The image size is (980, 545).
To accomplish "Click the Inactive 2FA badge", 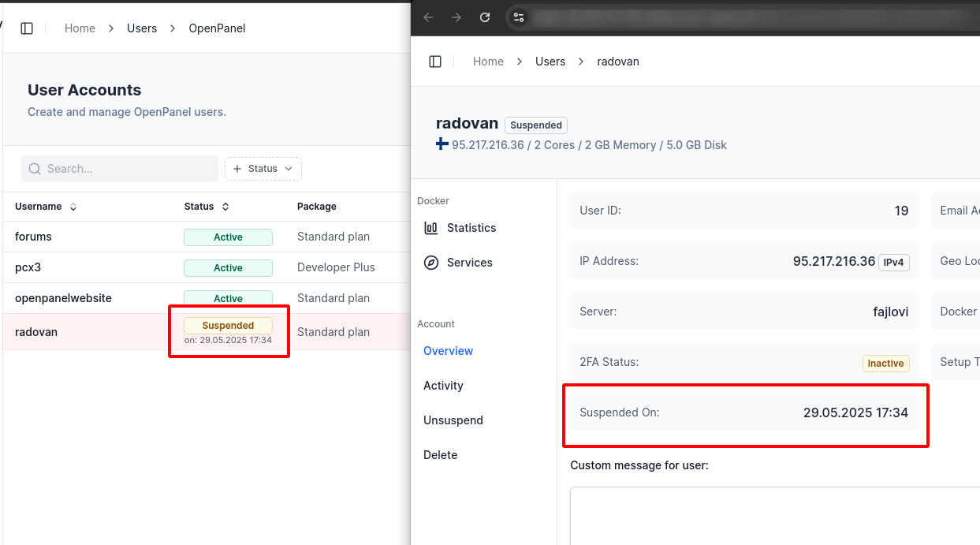I will coord(885,364).
